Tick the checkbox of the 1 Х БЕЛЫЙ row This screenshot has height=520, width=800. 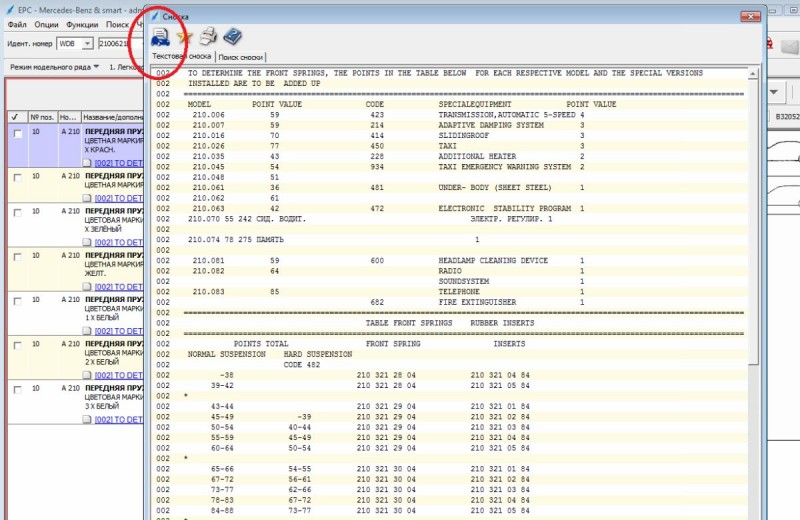coord(18,302)
